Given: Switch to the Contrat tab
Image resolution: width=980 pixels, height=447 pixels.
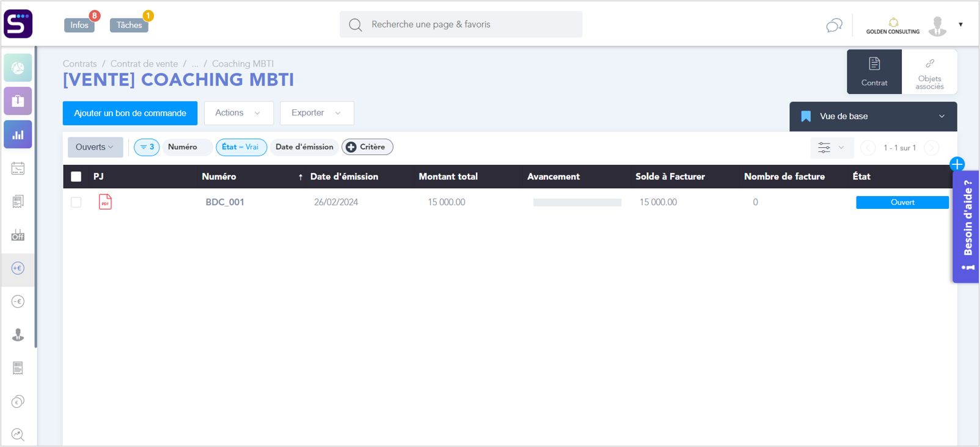Looking at the screenshot, I should point(874,72).
